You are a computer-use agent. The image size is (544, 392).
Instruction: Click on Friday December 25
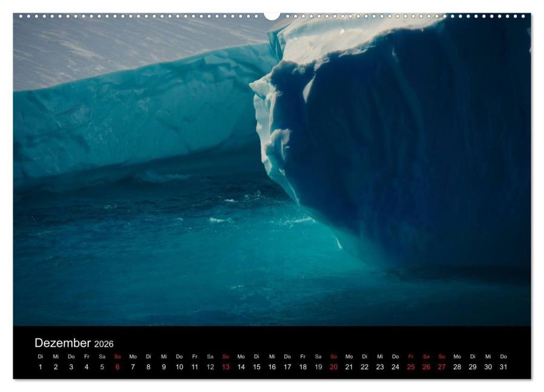(x=411, y=367)
